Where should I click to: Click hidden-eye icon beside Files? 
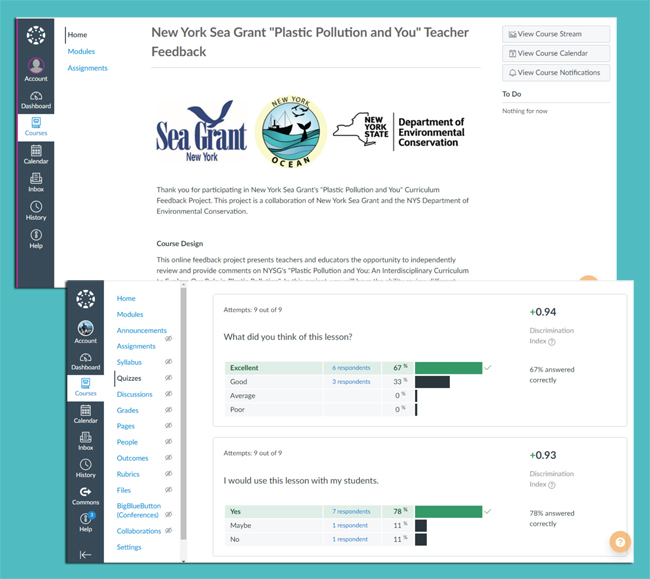pyautogui.click(x=168, y=489)
